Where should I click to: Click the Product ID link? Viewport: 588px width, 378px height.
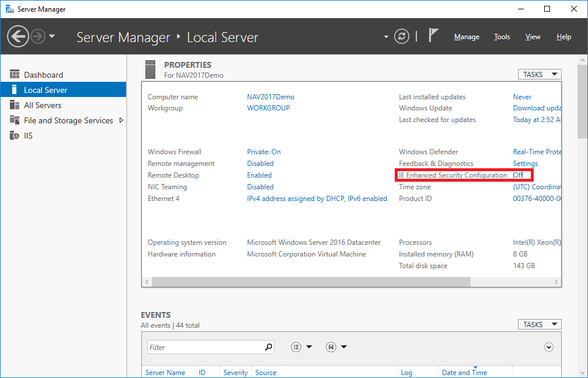(537, 198)
